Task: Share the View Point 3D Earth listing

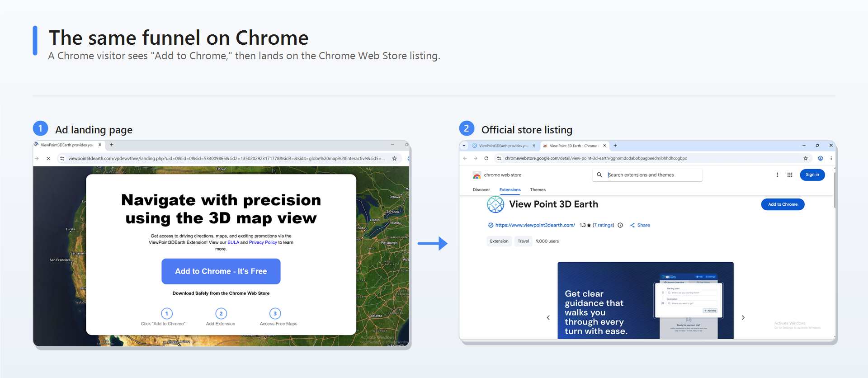Action: [640, 225]
